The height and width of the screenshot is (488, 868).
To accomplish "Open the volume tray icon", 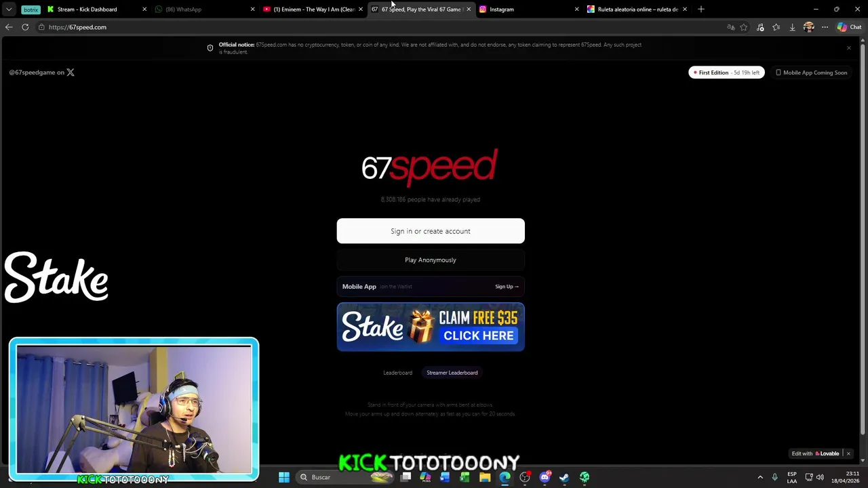I will (x=820, y=477).
